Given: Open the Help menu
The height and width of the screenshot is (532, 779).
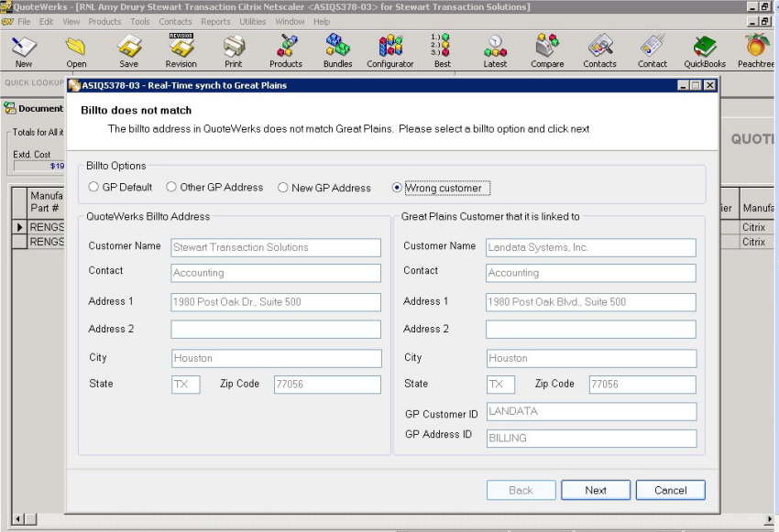Looking at the screenshot, I should pyautogui.click(x=322, y=22).
